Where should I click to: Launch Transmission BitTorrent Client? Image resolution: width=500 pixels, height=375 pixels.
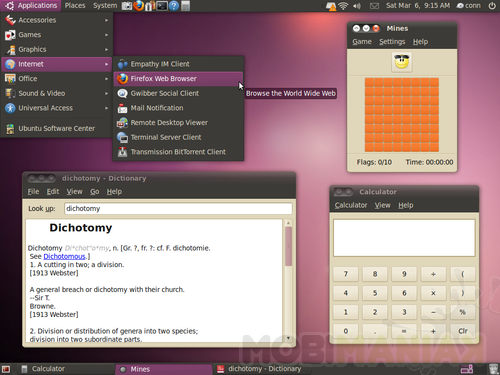click(x=179, y=152)
